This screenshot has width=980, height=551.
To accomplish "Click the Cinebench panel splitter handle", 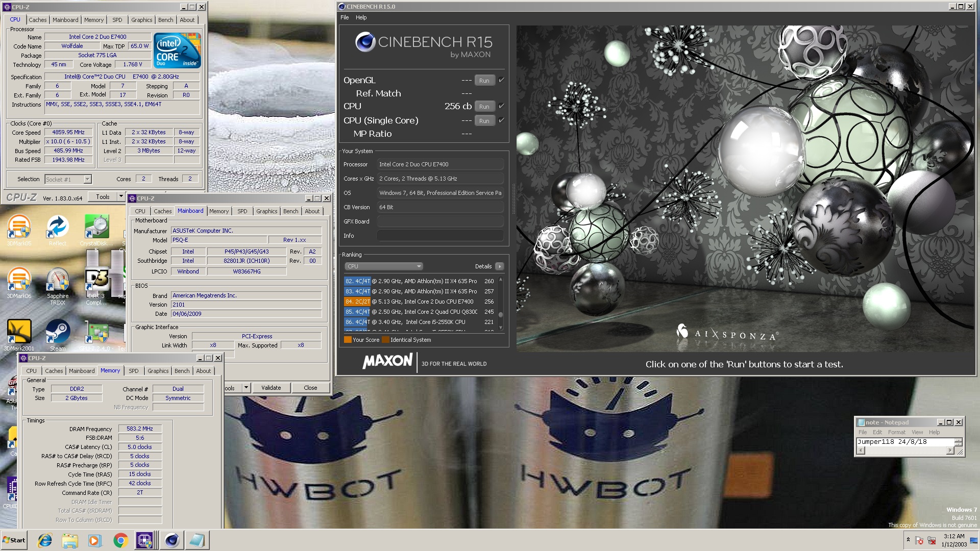I will (513, 199).
